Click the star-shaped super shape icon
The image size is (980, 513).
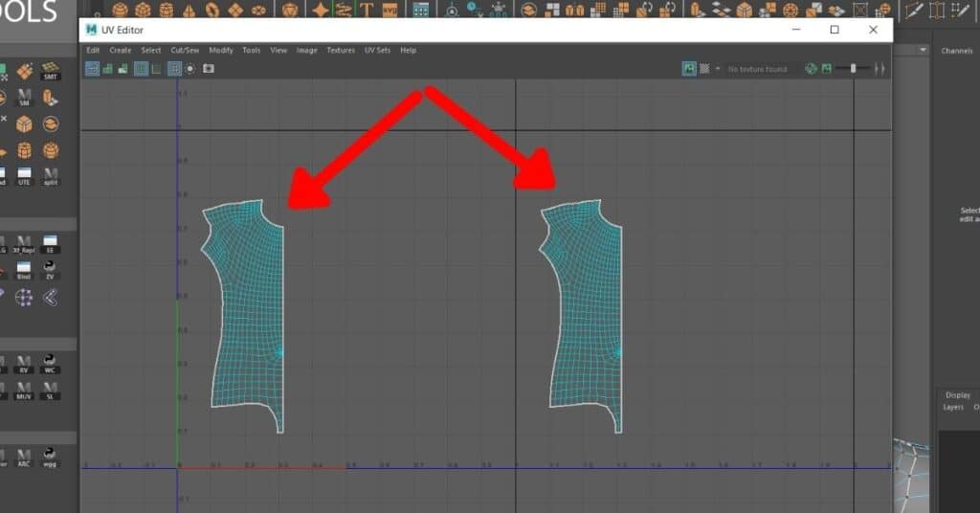click(x=321, y=10)
